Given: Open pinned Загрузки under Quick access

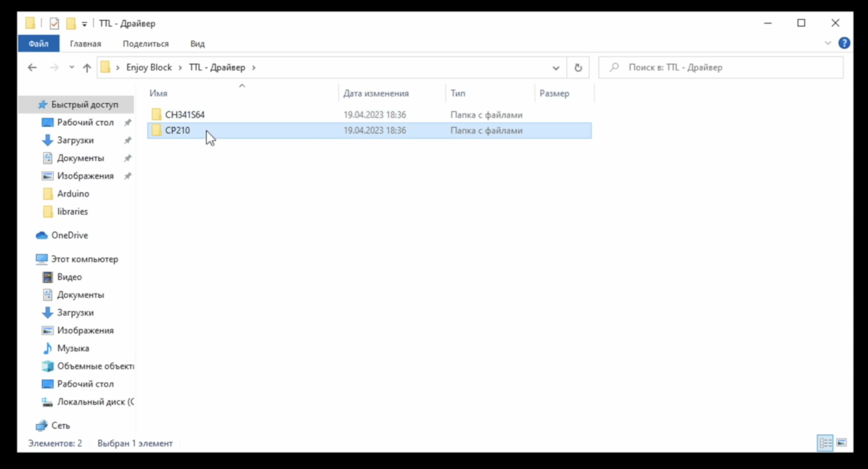Looking at the screenshot, I should click(75, 140).
